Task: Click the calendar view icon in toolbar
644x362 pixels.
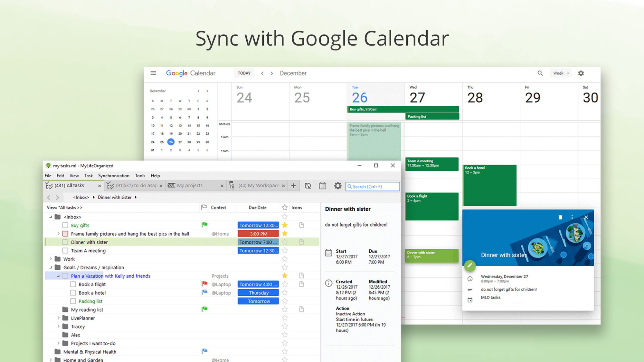Action: 322,186
